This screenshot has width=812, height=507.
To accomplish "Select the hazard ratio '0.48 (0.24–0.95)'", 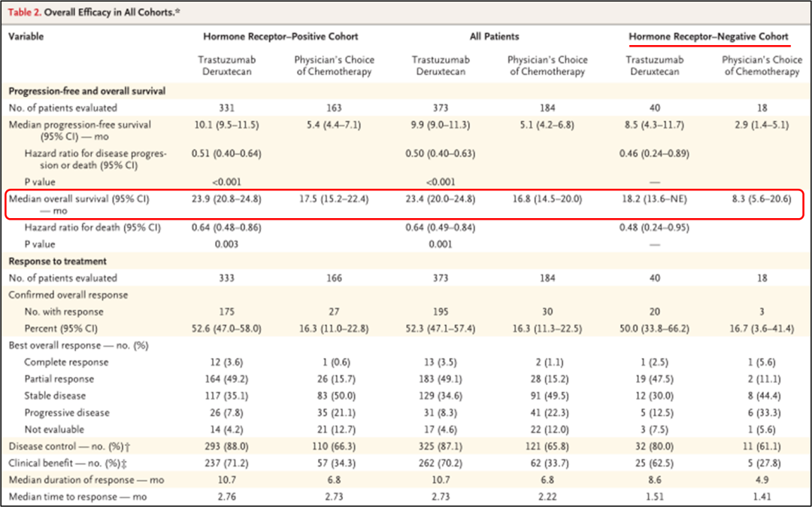I will [x=655, y=227].
